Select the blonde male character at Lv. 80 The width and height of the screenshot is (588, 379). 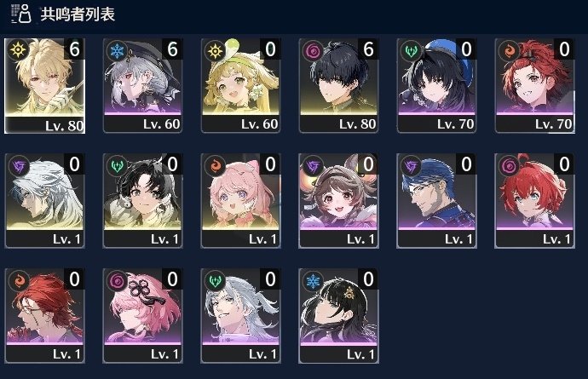click(x=44, y=85)
